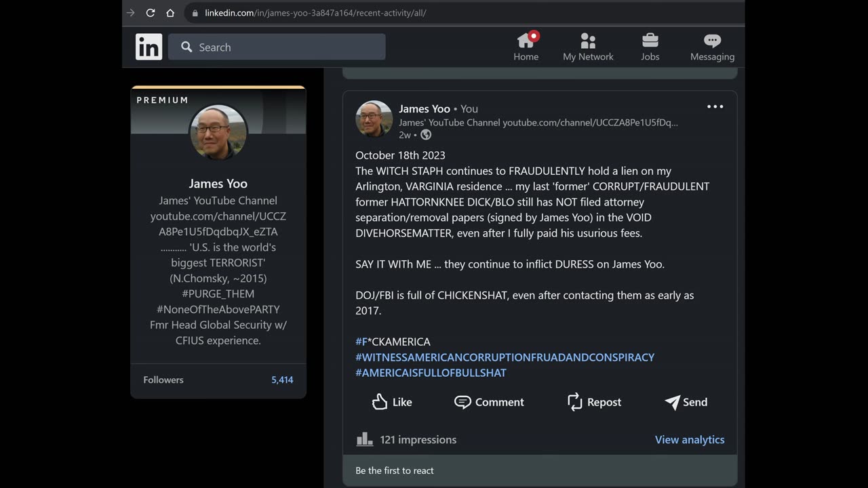Open the #AMERICAISFULLOFBULLSHAT hashtag
Viewport: 868px width, 488px height.
(x=431, y=373)
